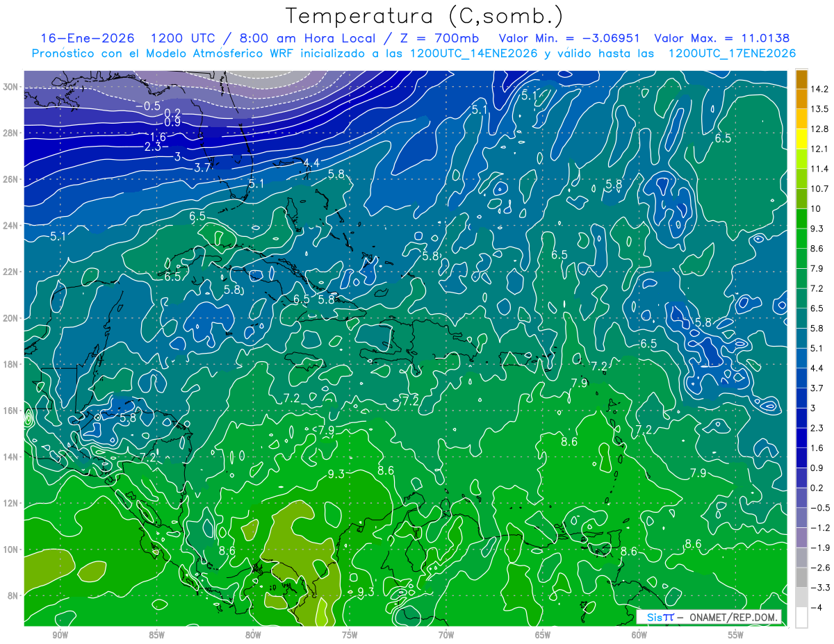The image size is (834, 644).
Task: Click the '28N' latitude axis label
Action: (10, 133)
